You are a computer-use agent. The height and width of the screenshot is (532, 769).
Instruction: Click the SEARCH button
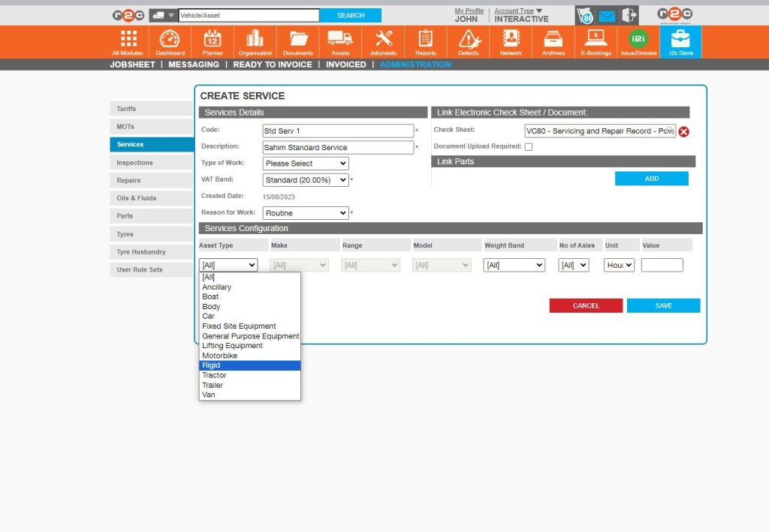(x=351, y=16)
